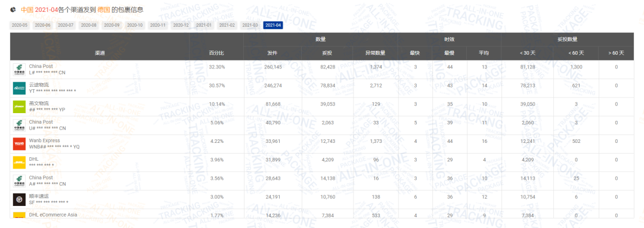Click the China Post A# channel logo
The height and width of the screenshot is (228, 644).
19,181
